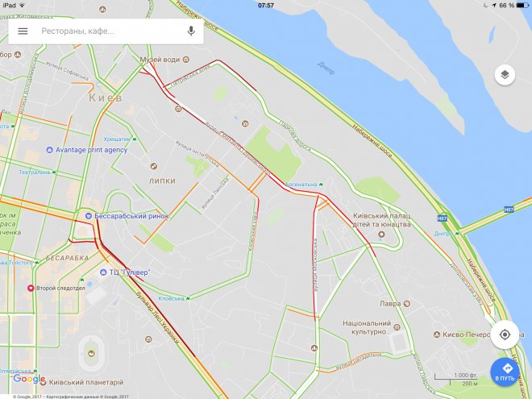This screenshot has height=399, width=532.
Task: Open Київський палац дітей та юнацтва marker
Action: pos(382,234)
